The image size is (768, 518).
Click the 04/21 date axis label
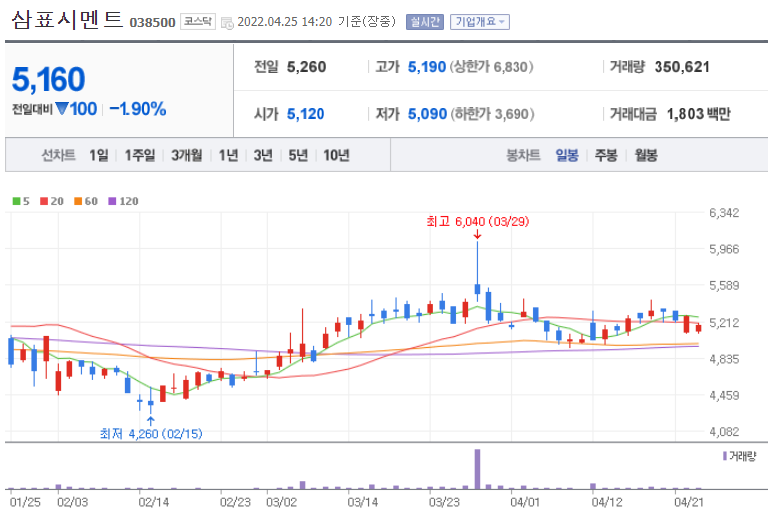point(689,502)
